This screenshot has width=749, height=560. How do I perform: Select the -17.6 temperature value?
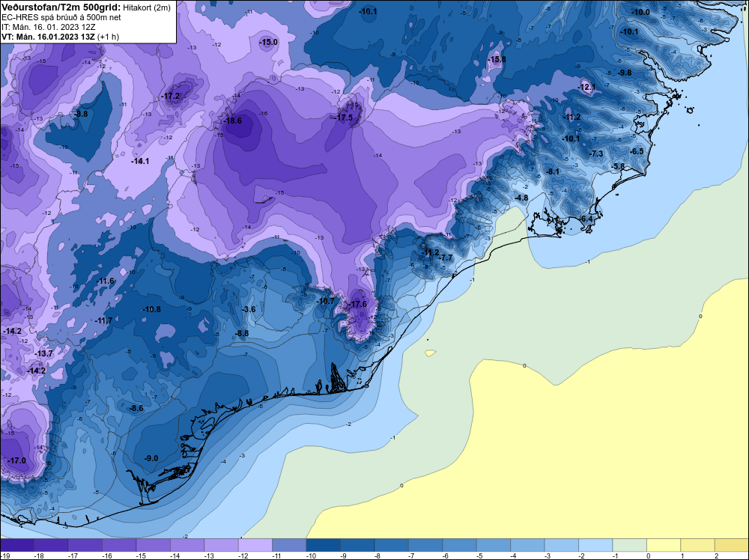[358, 304]
